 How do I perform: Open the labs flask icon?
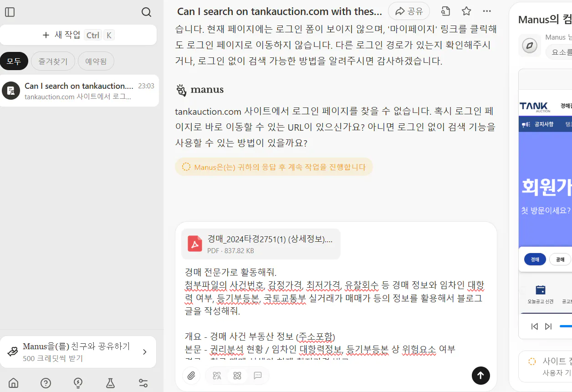(110, 383)
